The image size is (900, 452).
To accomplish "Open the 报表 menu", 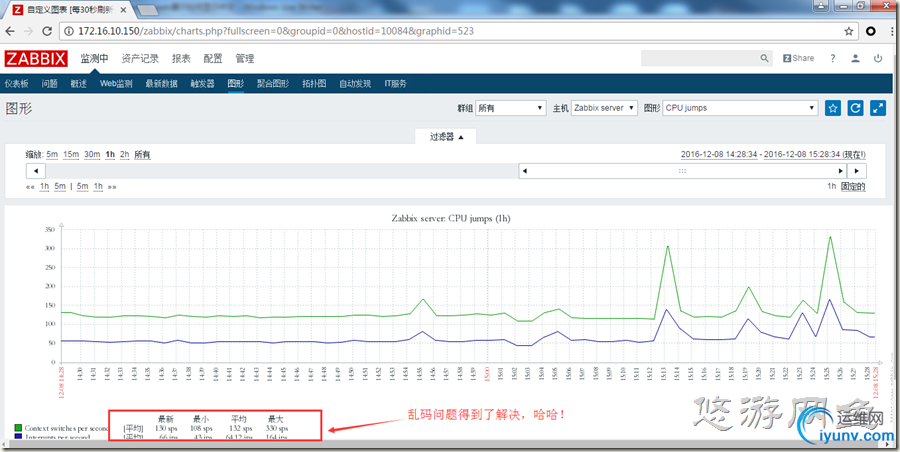I will [181, 59].
